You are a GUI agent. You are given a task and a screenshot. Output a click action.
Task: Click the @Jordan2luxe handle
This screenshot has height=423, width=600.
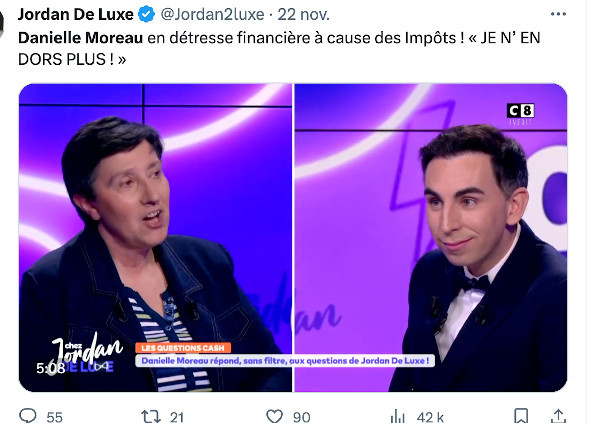coord(212,15)
